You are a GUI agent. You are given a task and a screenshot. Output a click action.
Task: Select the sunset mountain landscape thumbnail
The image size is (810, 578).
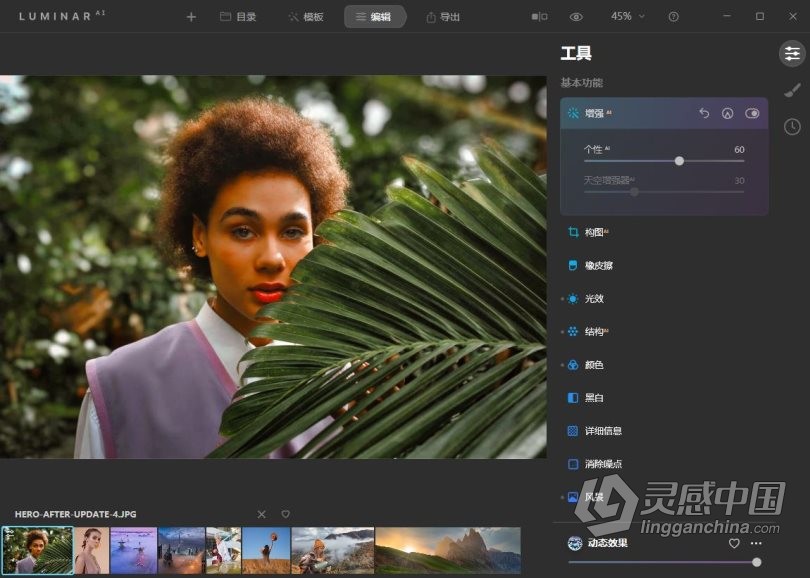click(x=448, y=551)
